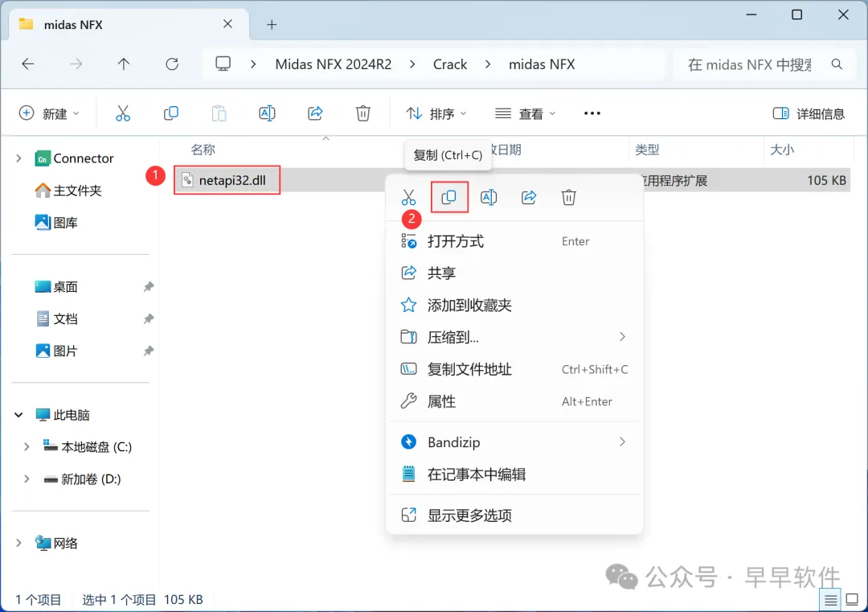Screen dimensions: 868x612
Task: Click the Cut scissors icon in the context menu
Action: point(408,197)
